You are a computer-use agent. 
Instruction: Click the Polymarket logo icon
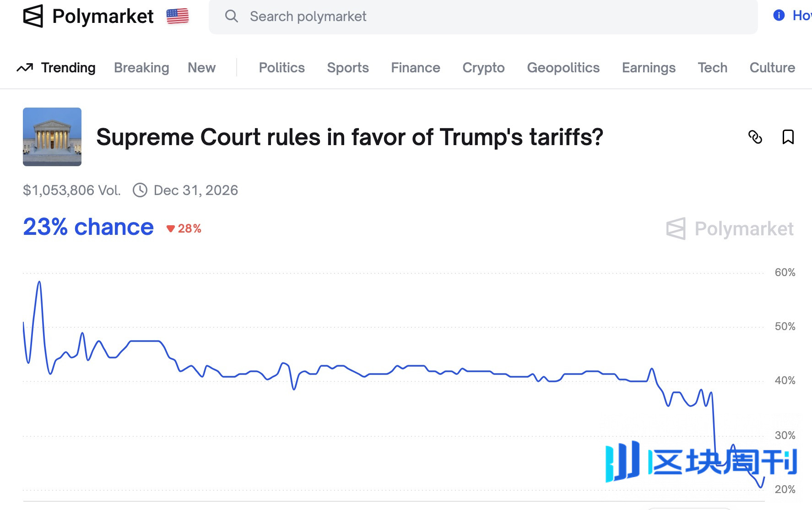click(x=33, y=16)
